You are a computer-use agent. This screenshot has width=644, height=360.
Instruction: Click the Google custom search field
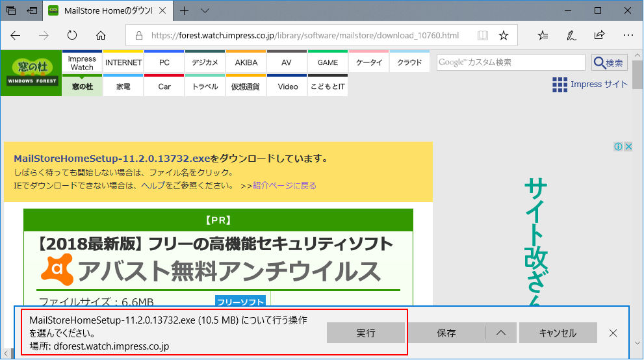tap(511, 62)
